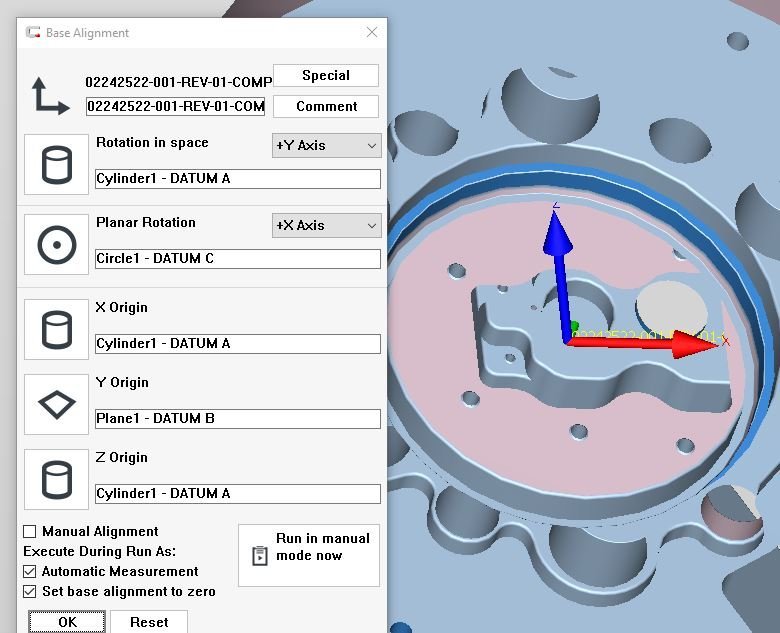Click X Origin field Cylinder1 - DATUM A

coord(238,344)
